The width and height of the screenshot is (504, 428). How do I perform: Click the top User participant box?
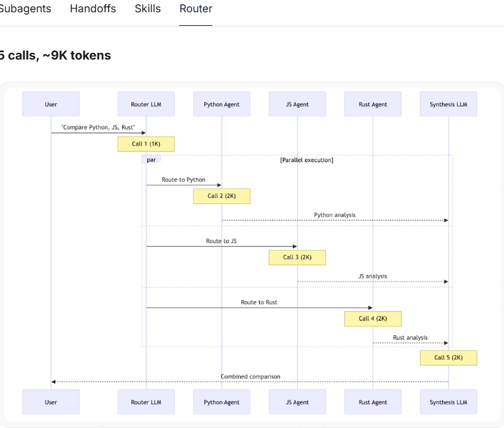tap(51, 104)
